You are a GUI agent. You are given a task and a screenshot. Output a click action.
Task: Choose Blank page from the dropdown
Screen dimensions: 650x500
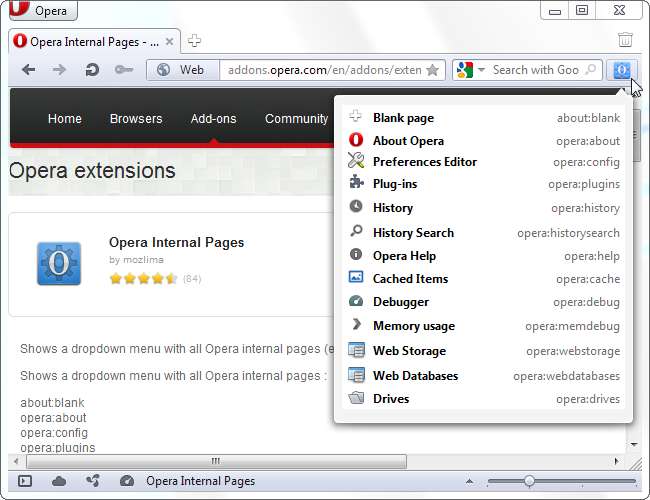(484, 117)
